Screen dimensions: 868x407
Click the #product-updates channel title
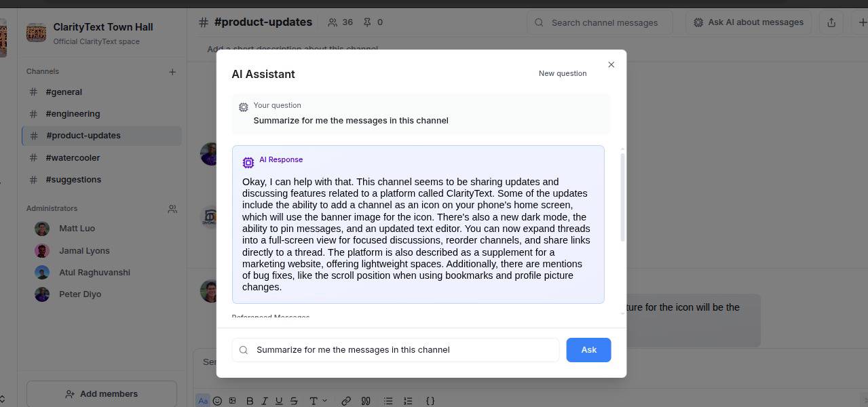(x=263, y=22)
